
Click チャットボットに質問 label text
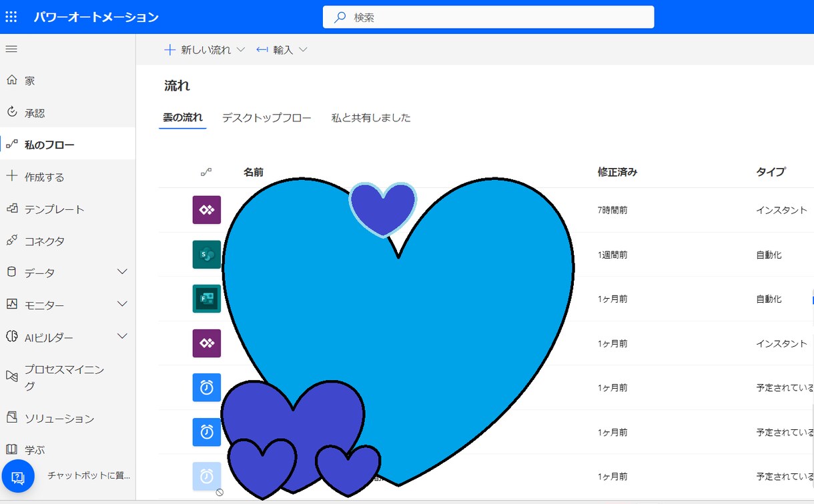tap(89, 475)
